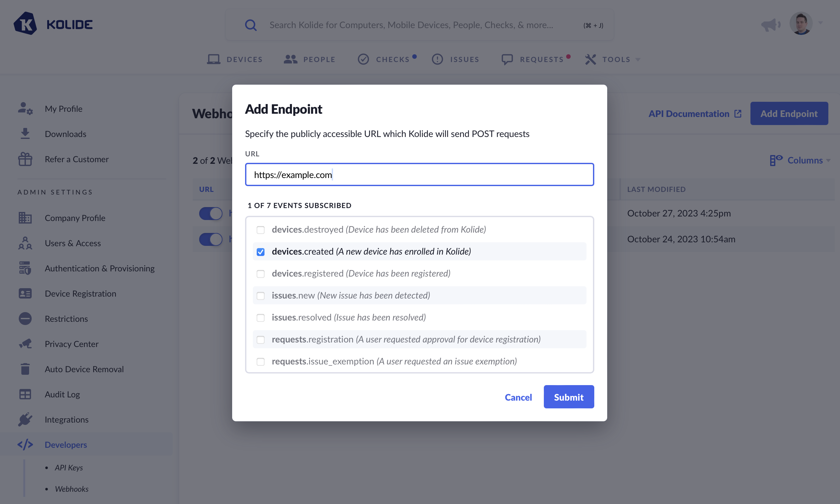Open the Columns dropdown
Viewport: 840px width, 504px height.
[800, 160]
